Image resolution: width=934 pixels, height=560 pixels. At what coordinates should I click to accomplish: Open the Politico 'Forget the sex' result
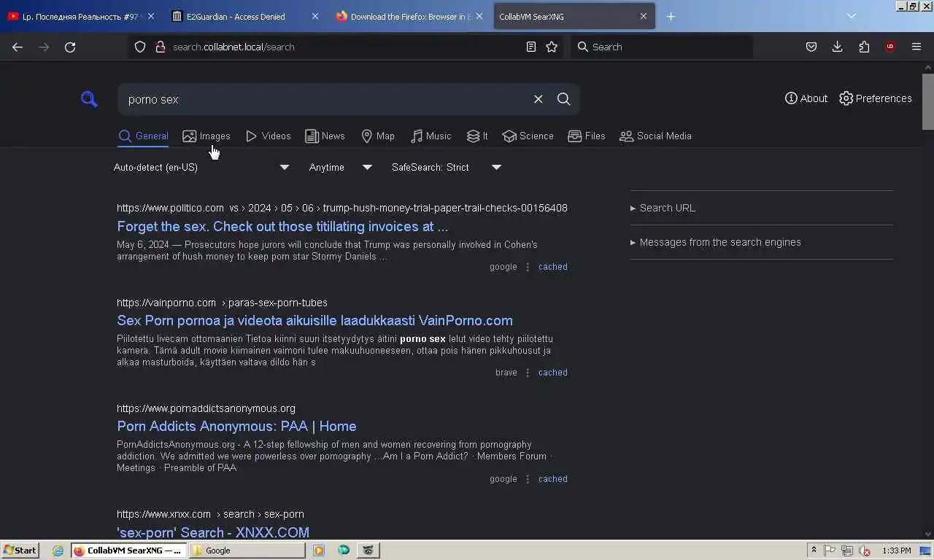282,226
